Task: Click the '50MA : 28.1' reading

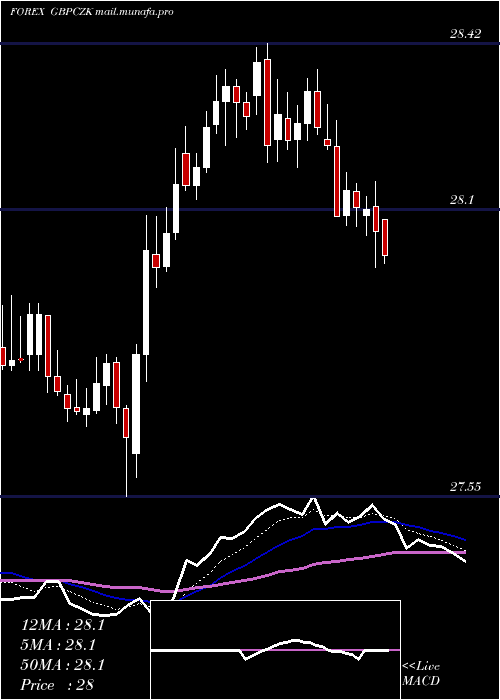Action: tap(63, 665)
